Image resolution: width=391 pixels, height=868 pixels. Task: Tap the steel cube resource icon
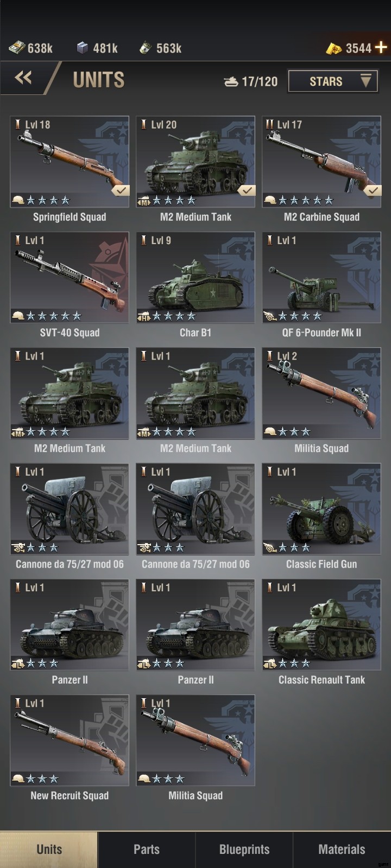[x=82, y=48]
